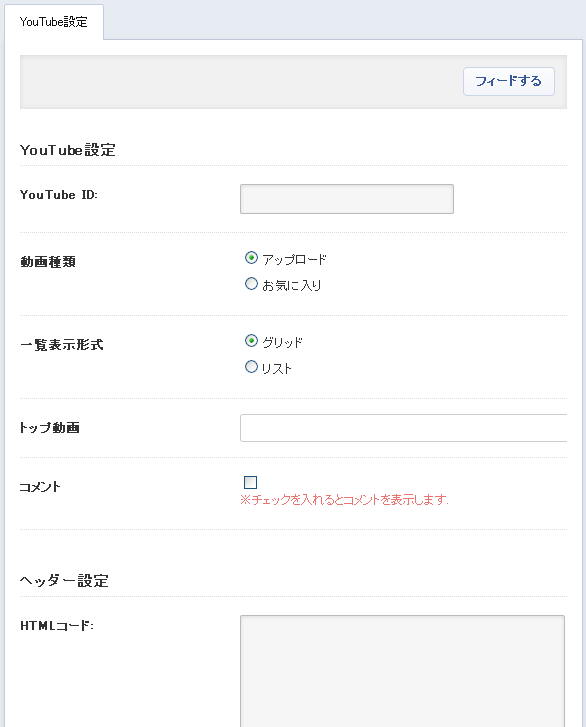Click into the HTMLコード textarea
The width and height of the screenshot is (586, 727).
[402, 671]
